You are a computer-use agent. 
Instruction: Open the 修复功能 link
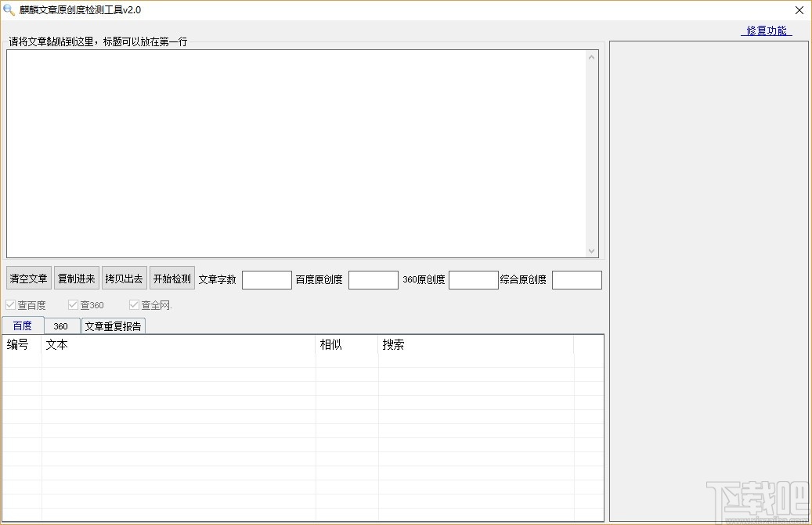tap(767, 31)
